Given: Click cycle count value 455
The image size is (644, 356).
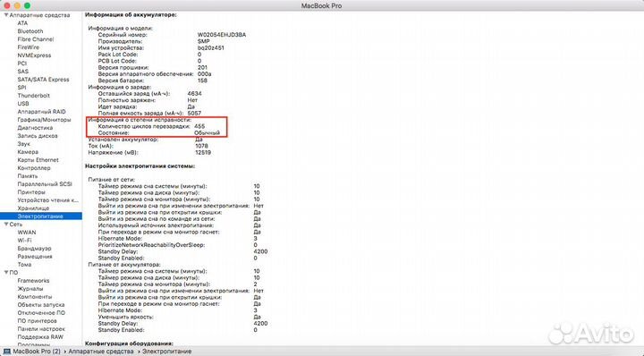Looking at the screenshot, I should tap(199, 126).
